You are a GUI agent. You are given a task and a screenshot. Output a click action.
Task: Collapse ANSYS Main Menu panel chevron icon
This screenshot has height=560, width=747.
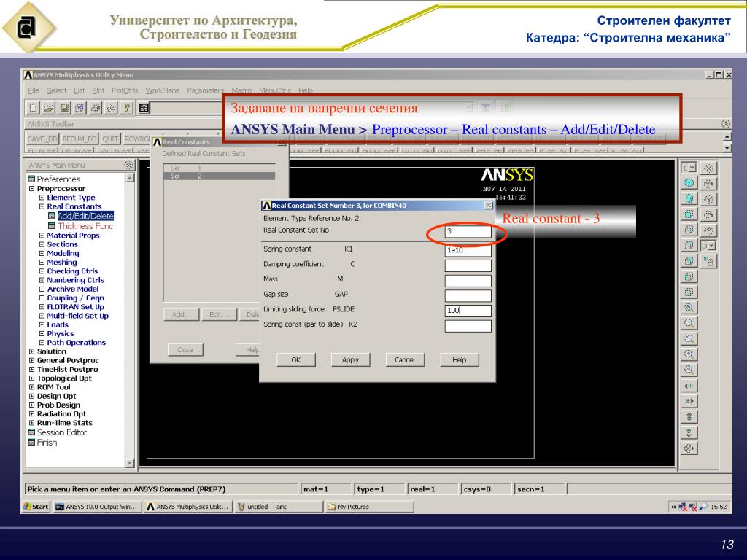pyautogui.click(x=128, y=165)
